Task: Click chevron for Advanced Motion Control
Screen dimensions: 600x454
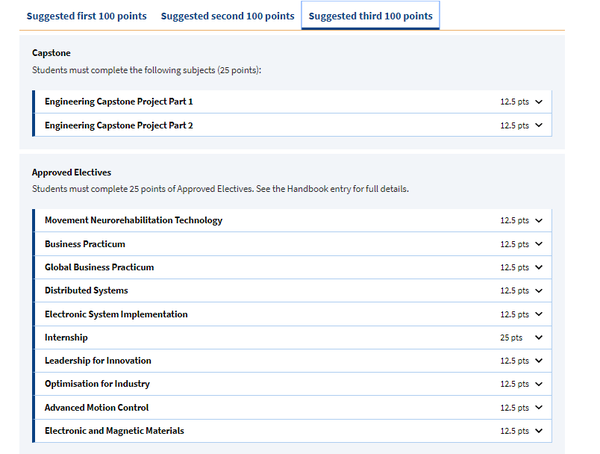Action: 539,407
